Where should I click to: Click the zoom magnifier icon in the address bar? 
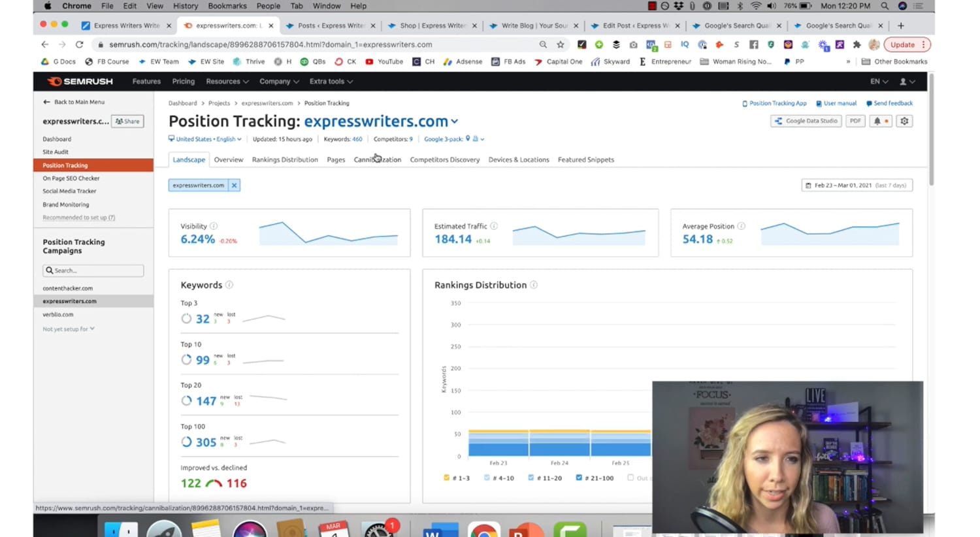tap(543, 44)
